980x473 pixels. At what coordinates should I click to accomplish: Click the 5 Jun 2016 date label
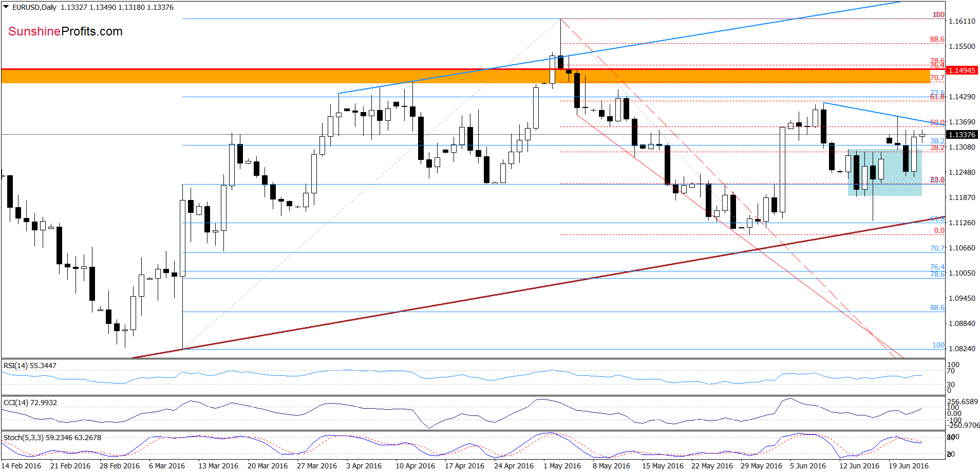(x=808, y=466)
